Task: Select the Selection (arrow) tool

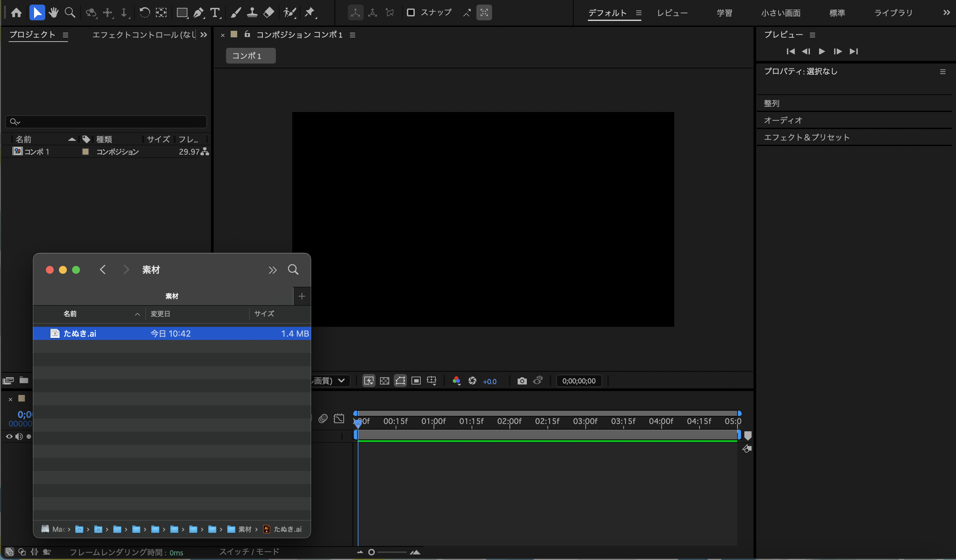Action: [x=37, y=12]
